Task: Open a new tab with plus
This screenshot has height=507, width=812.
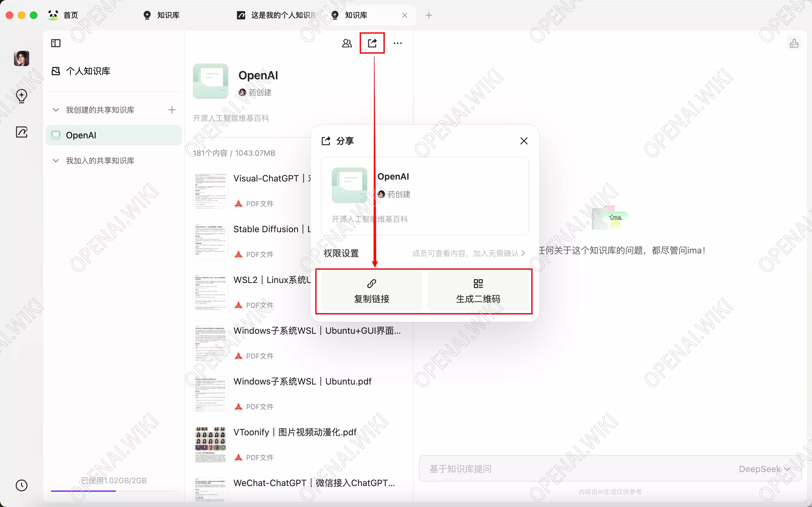Action: (429, 16)
